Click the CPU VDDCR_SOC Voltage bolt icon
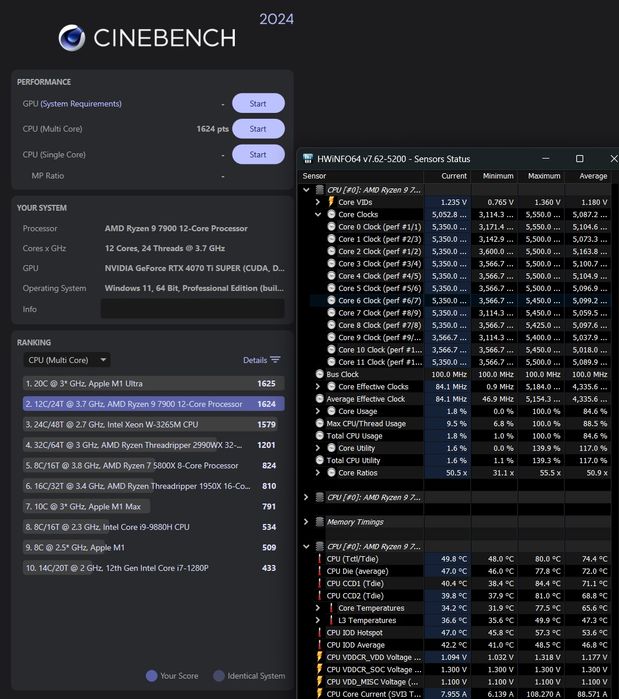This screenshot has height=699, width=619. pyautogui.click(x=320, y=669)
